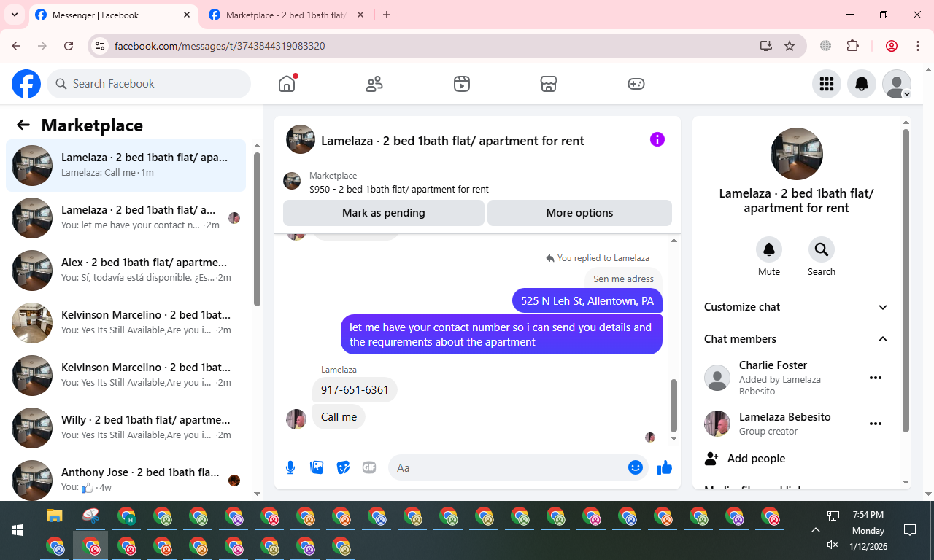Click the 917-651-6361 message bubble
Viewport: 934px width, 560px height.
pyautogui.click(x=355, y=390)
